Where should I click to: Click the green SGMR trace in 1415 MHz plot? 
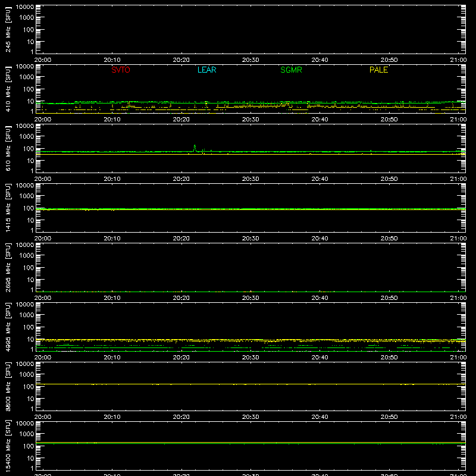pyautogui.click(x=250, y=209)
